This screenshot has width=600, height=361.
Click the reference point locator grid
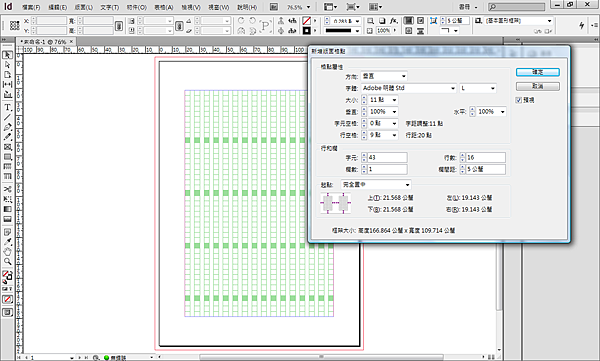pyautogui.click(x=15, y=25)
